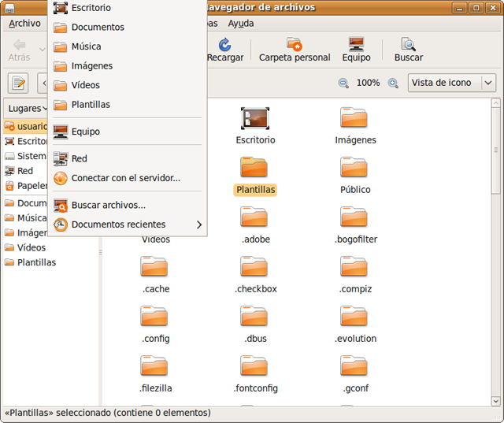The width and height of the screenshot is (504, 423).
Task: Click the 100% zoom level label
Action: click(x=368, y=83)
